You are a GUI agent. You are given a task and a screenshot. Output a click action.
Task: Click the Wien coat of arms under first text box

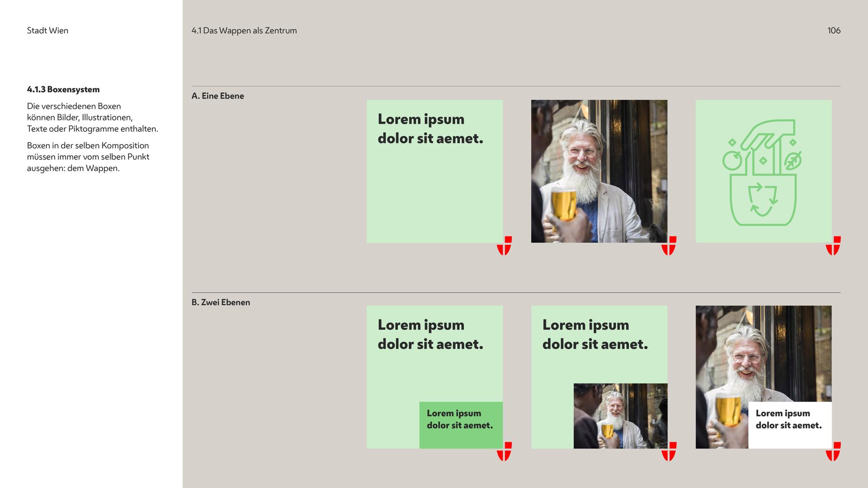tap(504, 246)
